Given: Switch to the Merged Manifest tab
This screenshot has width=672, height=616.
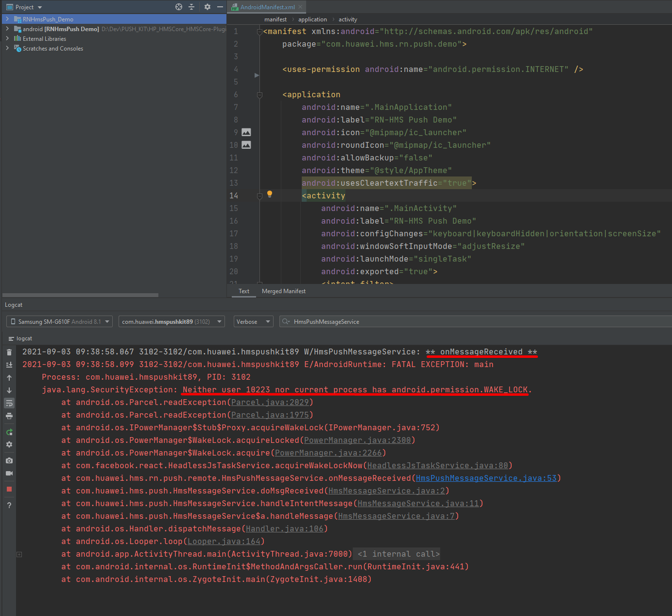Looking at the screenshot, I should pyautogui.click(x=283, y=291).
